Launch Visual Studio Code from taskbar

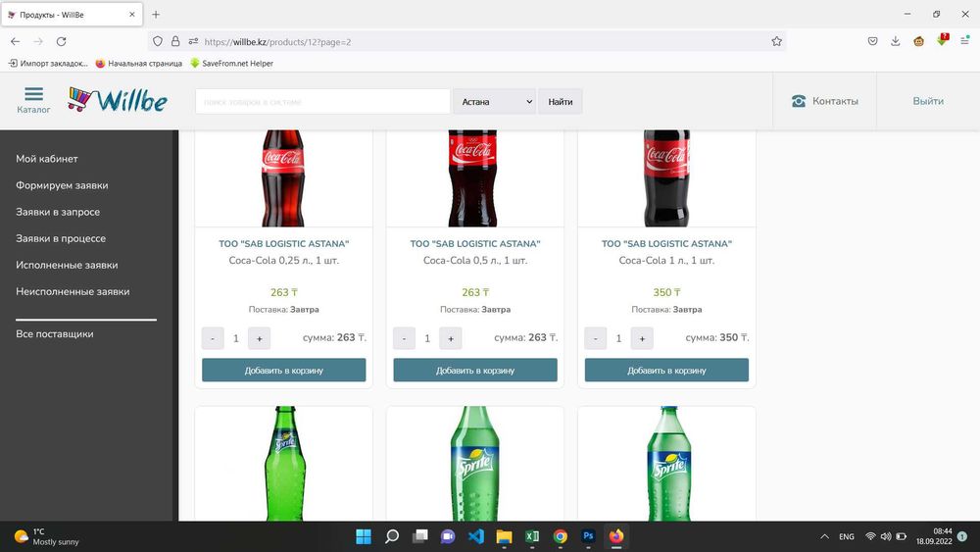[x=475, y=536]
